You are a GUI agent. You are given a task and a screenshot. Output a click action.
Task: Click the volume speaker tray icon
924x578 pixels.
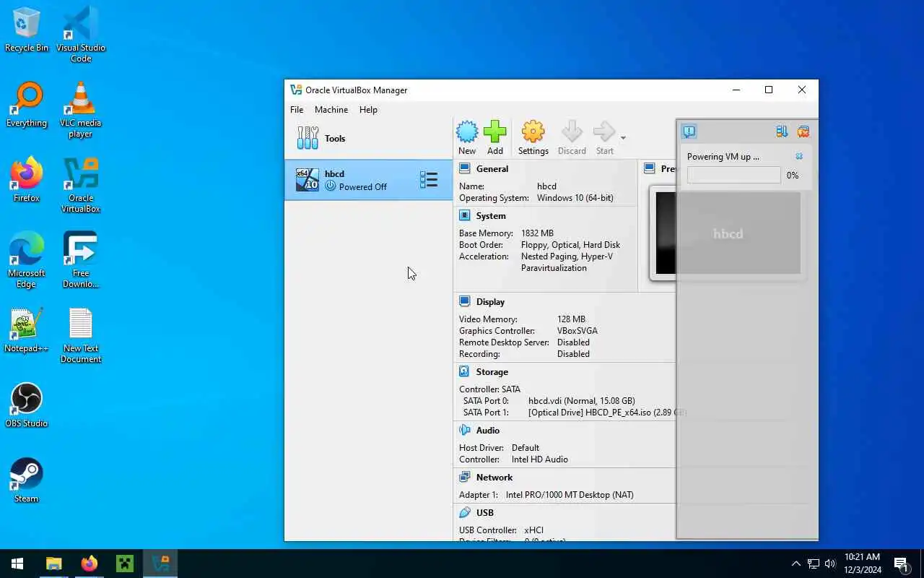tap(830, 564)
